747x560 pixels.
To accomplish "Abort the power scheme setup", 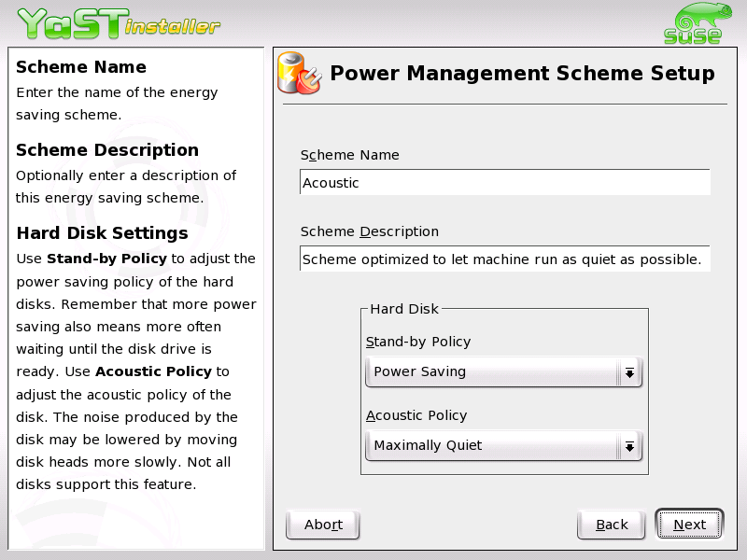I will [322, 524].
